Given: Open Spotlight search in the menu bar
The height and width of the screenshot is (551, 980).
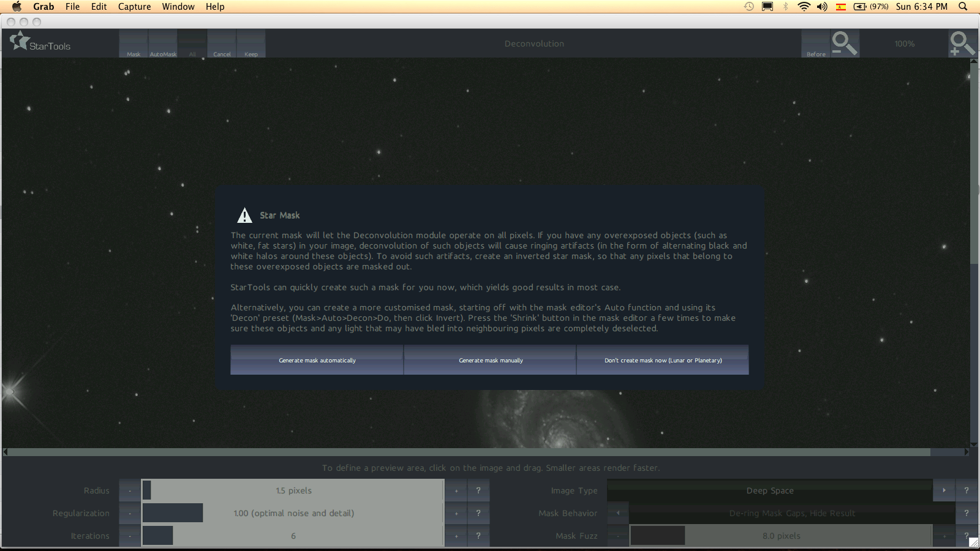Looking at the screenshot, I should click(x=963, y=7).
